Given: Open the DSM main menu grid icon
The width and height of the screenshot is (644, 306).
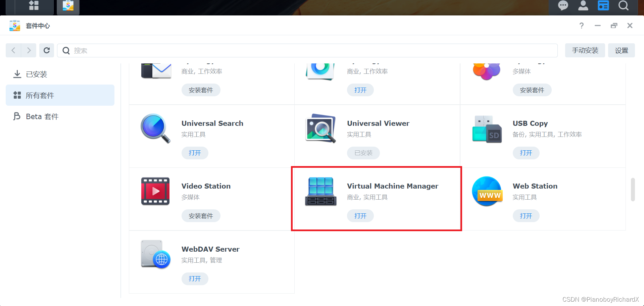Looking at the screenshot, I should click(34, 5).
